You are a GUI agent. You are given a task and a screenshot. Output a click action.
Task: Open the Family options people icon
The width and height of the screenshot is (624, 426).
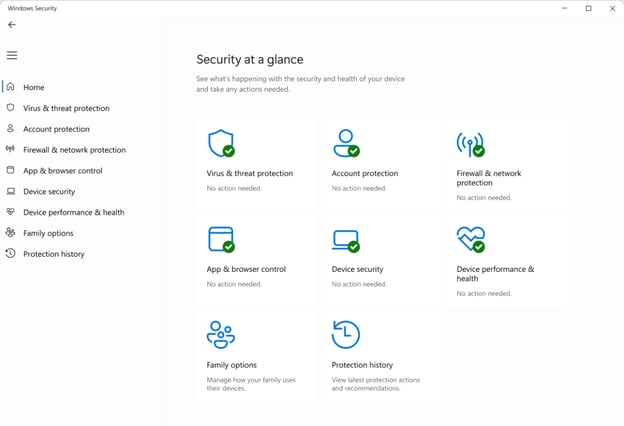click(220, 335)
